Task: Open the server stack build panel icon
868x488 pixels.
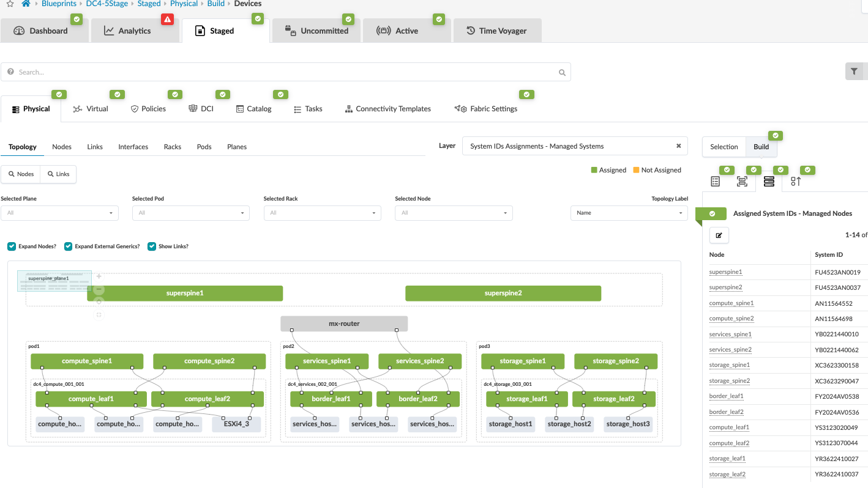Action: point(769,181)
